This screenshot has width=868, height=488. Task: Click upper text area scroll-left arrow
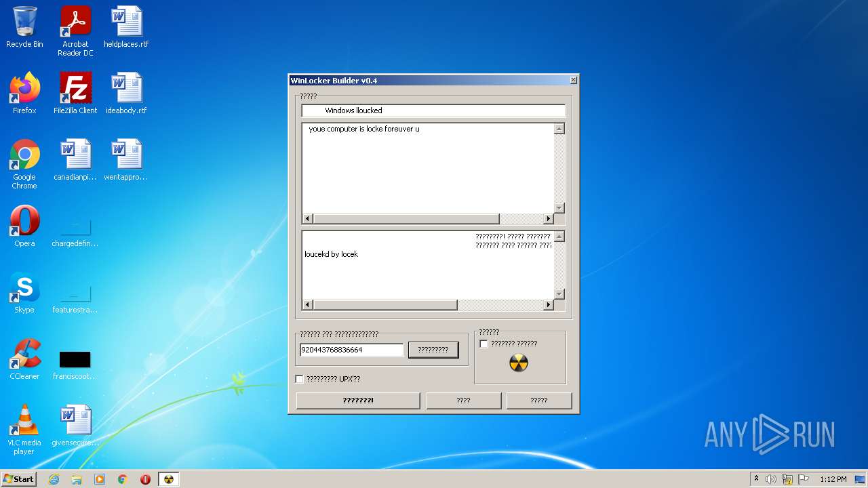[308, 218]
